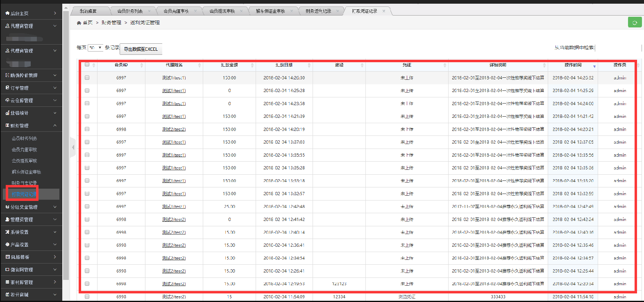
Task: Check the row with 汇款日期 2018-02-04 13:37:03
Action: (x=87, y=142)
